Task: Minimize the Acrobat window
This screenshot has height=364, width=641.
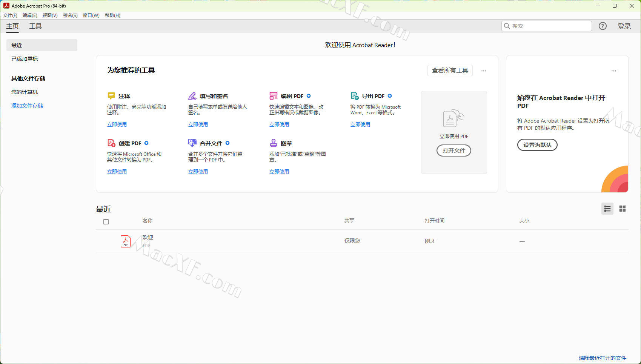Action: click(598, 6)
